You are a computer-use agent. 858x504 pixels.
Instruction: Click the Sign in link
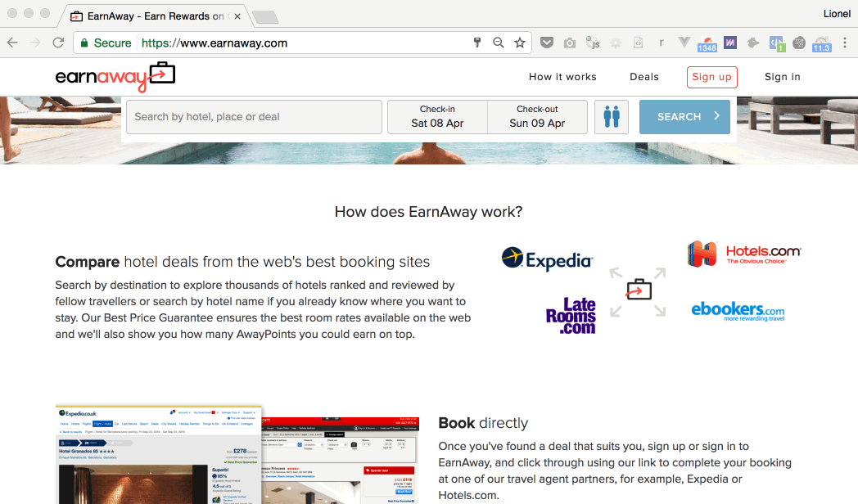point(782,77)
